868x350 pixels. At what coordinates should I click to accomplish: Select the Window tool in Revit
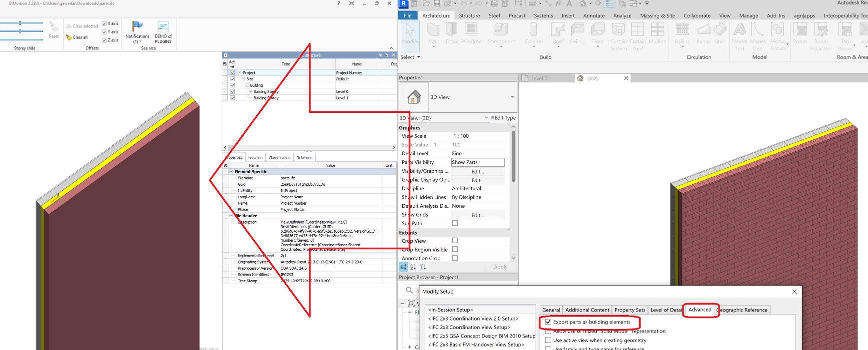pyautogui.click(x=471, y=34)
